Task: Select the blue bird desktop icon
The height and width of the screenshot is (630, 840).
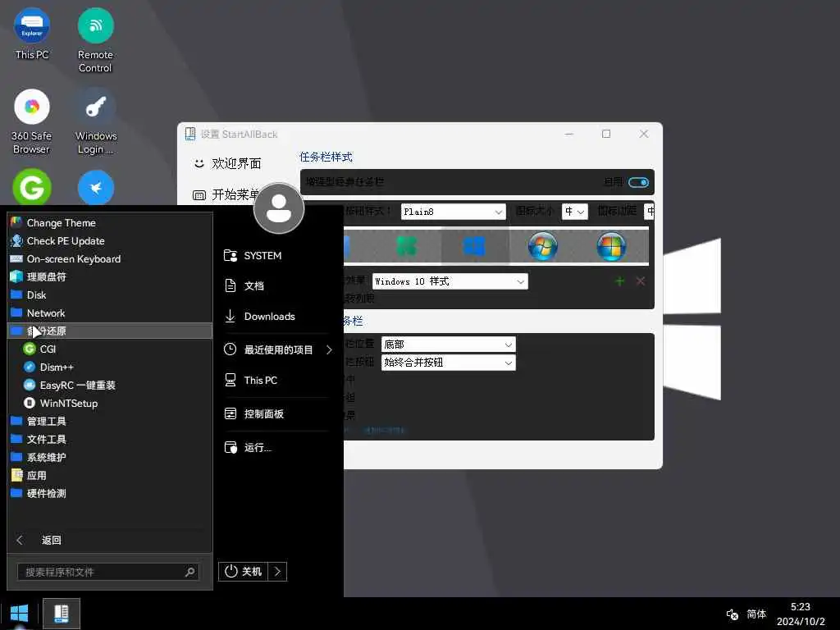Action: (96, 187)
